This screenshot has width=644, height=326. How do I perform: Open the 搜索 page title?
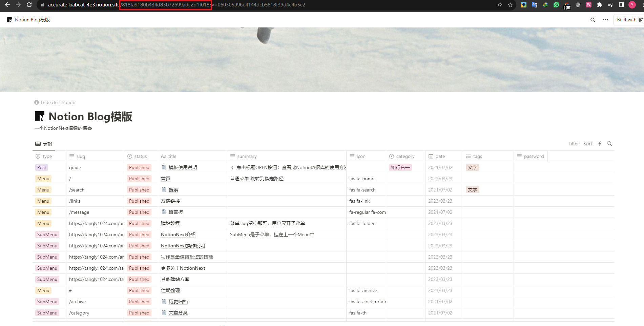tap(173, 190)
